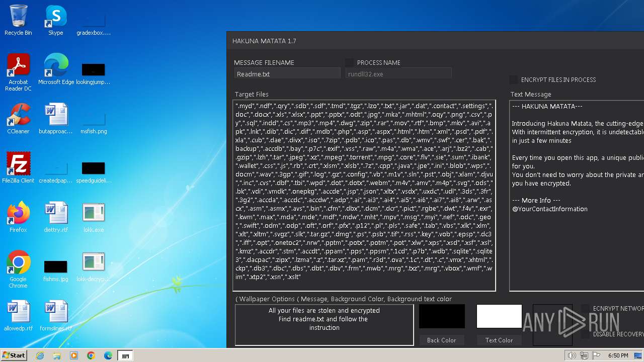Enable ENCRYPT FILES IN PROCESS checkbox
This screenshot has height=362, width=644.
click(x=513, y=79)
